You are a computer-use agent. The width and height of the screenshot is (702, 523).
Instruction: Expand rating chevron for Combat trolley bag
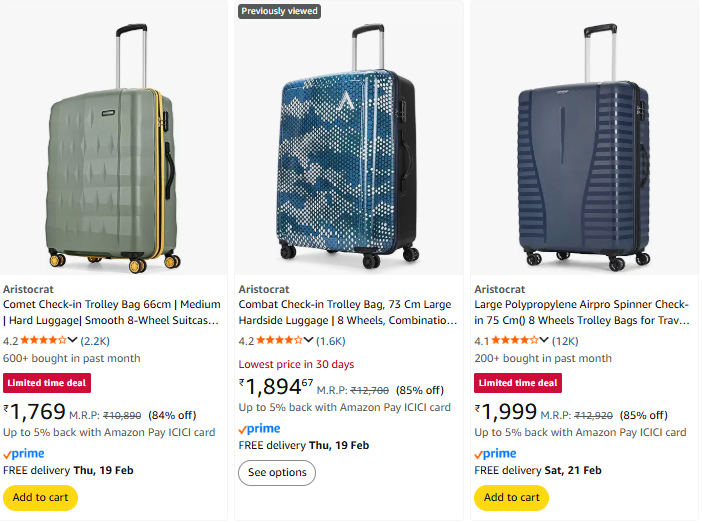pyautogui.click(x=309, y=341)
